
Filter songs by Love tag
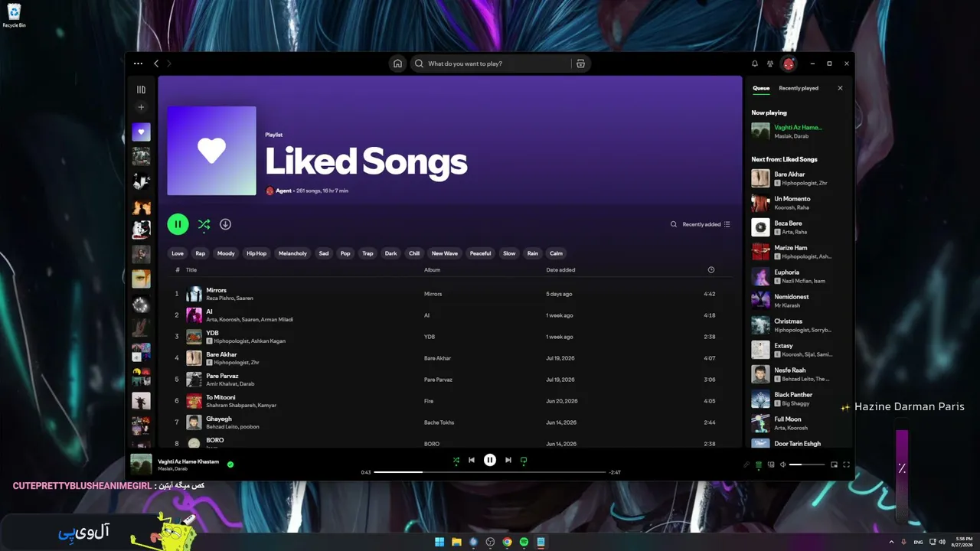[x=178, y=253]
